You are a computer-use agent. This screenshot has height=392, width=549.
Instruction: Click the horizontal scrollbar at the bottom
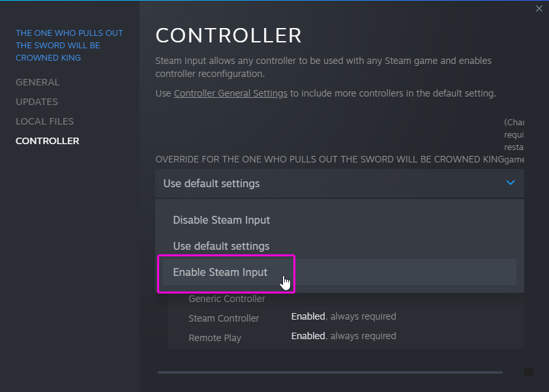[330, 372]
